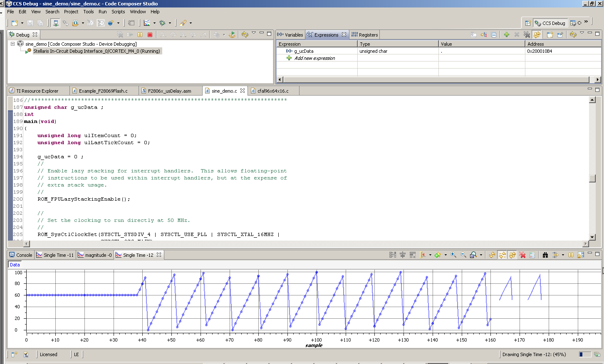Terminate the debug session with red stop button
Screen dimensions: 604x364
(150, 35)
